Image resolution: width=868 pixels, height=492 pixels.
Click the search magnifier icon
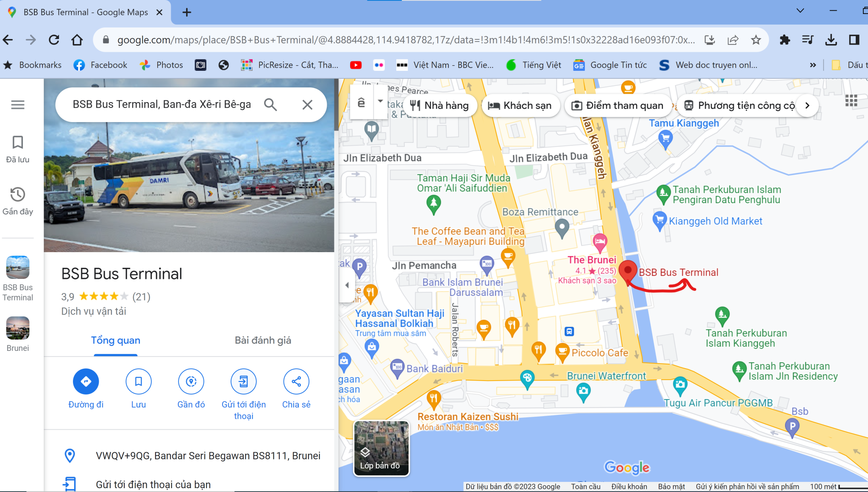point(270,104)
